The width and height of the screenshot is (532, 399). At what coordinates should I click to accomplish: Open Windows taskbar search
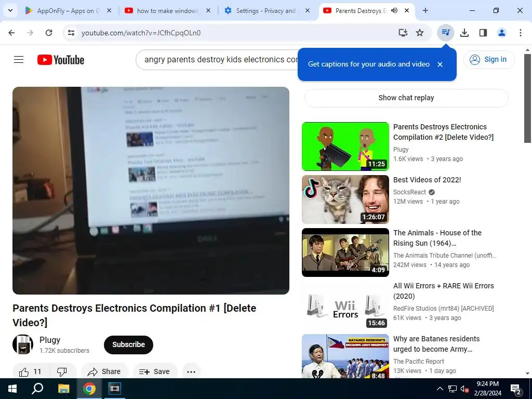pyautogui.click(x=37, y=389)
